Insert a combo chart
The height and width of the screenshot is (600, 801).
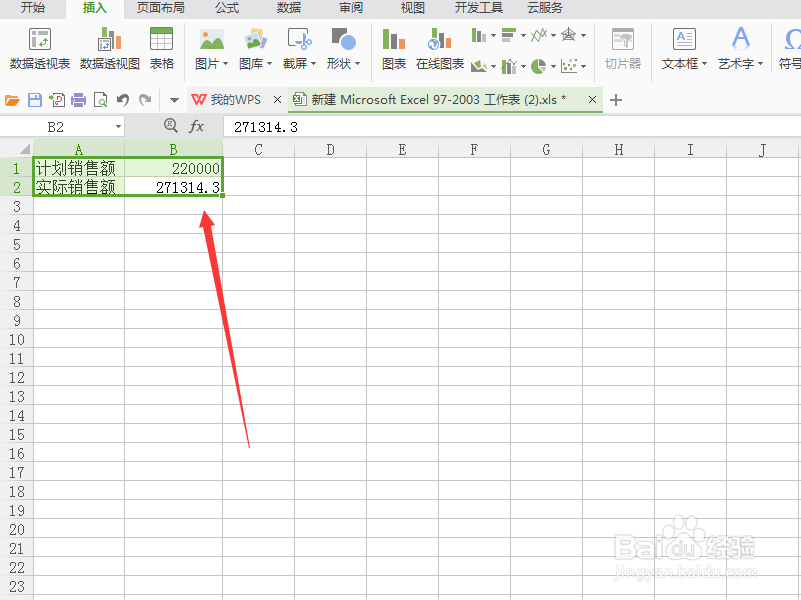tap(509, 66)
